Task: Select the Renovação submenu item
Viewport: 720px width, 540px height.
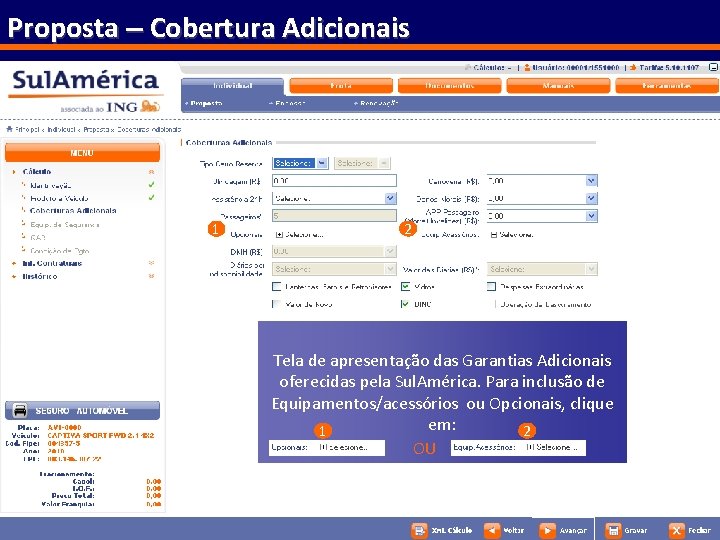Action: (x=379, y=104)
